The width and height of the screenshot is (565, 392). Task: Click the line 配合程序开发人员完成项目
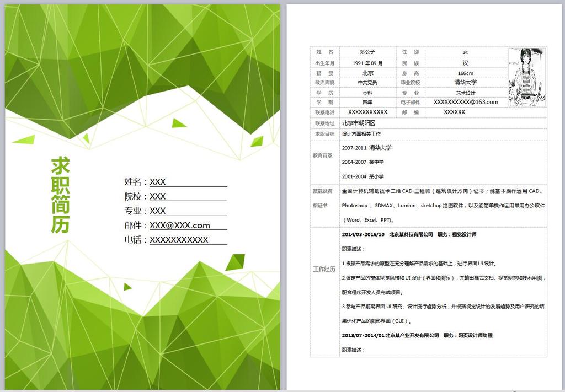(373, 292)
